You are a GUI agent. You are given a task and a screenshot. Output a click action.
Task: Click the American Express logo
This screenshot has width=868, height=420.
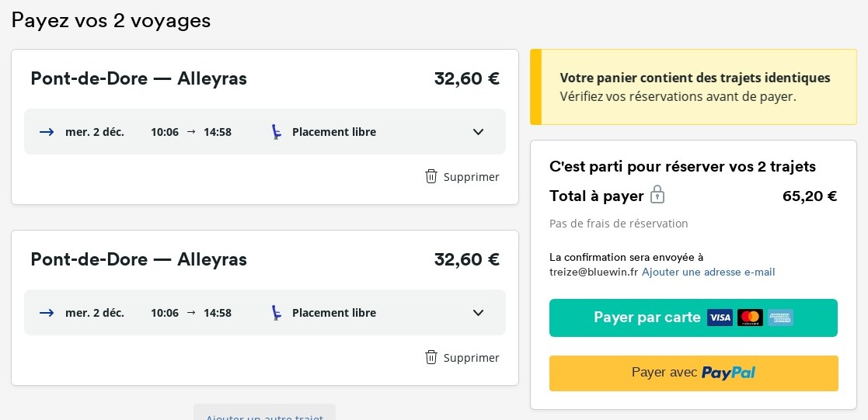pyautogui.click(x=780, y=318)
